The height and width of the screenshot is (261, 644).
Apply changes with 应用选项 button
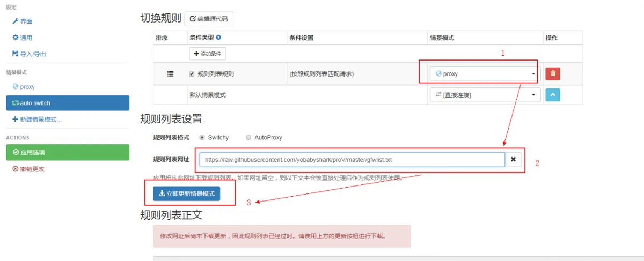click(68, 152)
